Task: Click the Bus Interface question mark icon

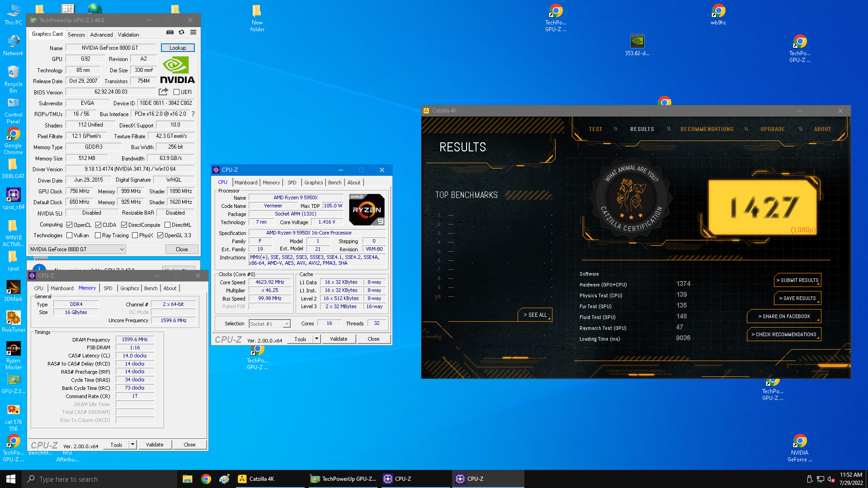Action: click(193, 114)
